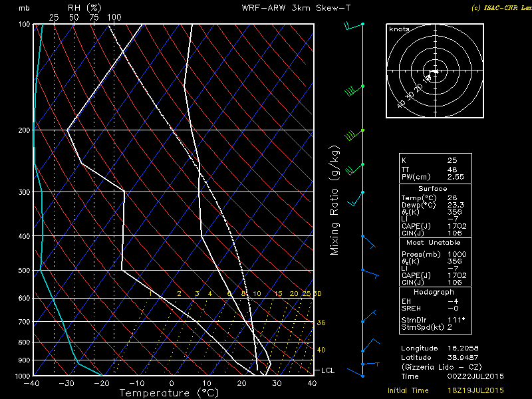This screenshot has height=399, width=532.
Task: Click the -40 temperature axis label
Action: click(x=31, y=384)
